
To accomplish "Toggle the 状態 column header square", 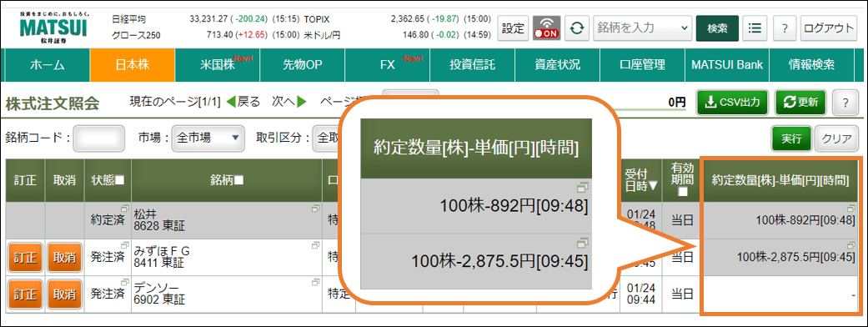I will [120, 179].
